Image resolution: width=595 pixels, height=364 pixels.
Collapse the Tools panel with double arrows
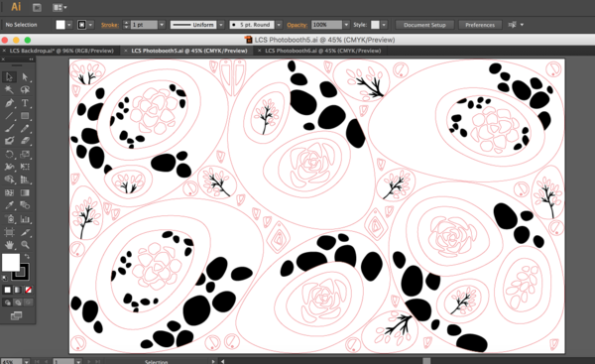(x=31, y=60)
